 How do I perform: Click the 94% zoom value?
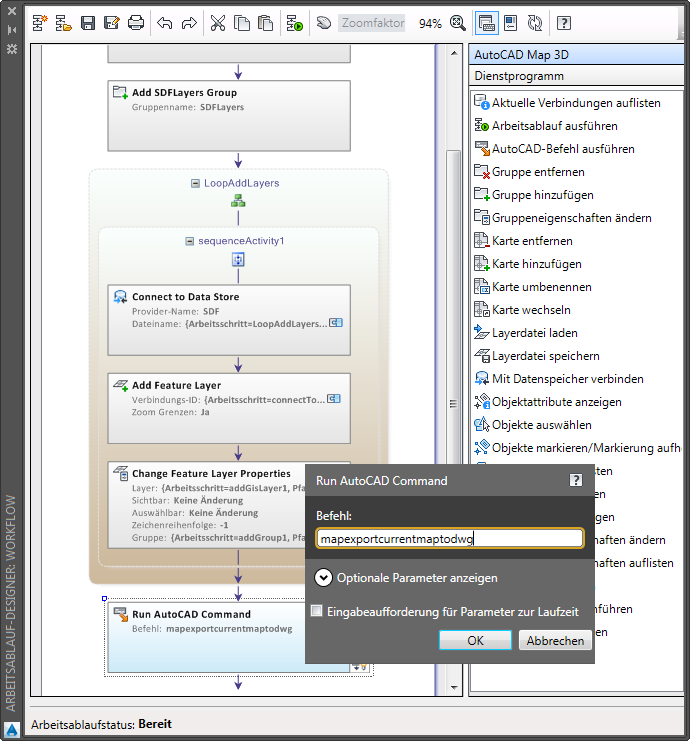click(430, 23)
